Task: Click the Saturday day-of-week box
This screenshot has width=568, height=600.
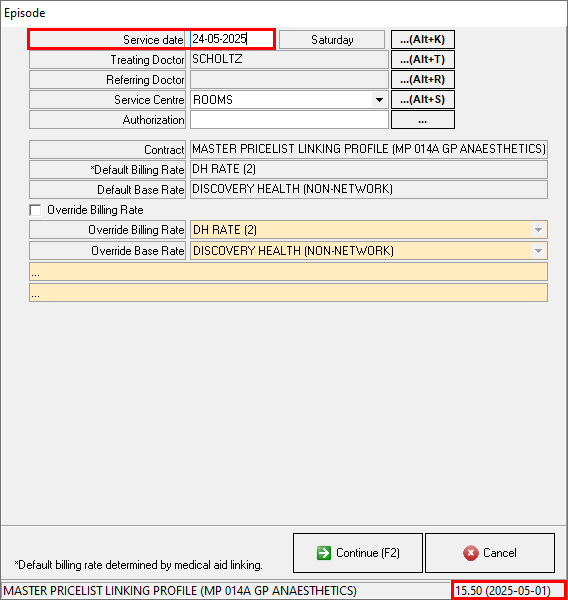Action: 332,40
